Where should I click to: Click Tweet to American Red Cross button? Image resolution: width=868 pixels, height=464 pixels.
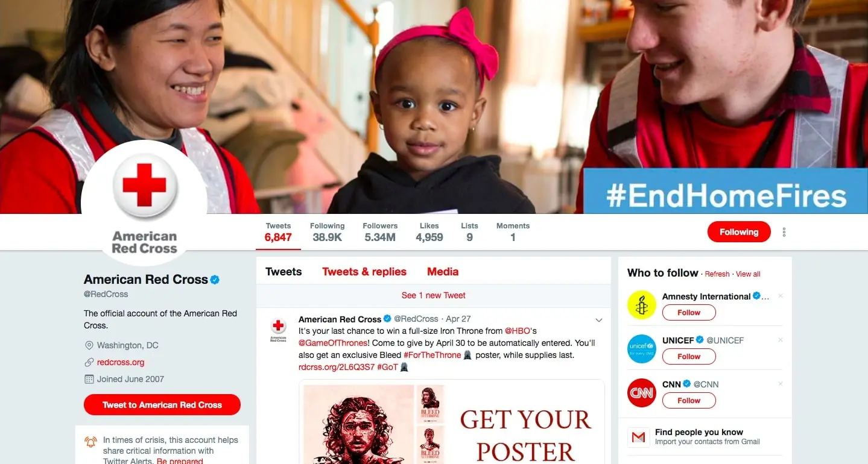(x=162, y=405)
